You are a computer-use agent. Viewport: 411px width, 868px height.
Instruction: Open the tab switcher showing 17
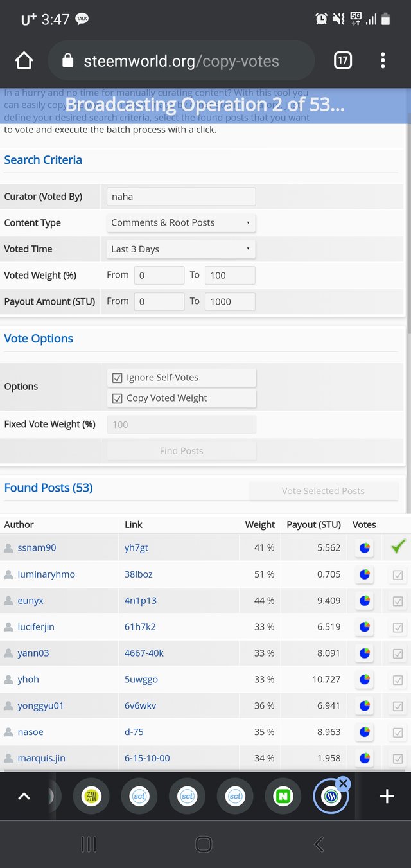coord(343,61)
